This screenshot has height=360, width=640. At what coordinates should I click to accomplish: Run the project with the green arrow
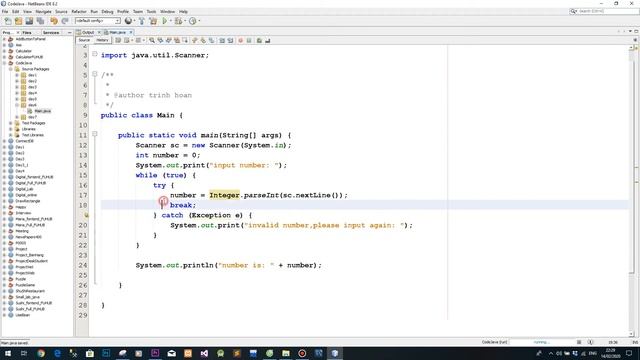coord(164,21)
